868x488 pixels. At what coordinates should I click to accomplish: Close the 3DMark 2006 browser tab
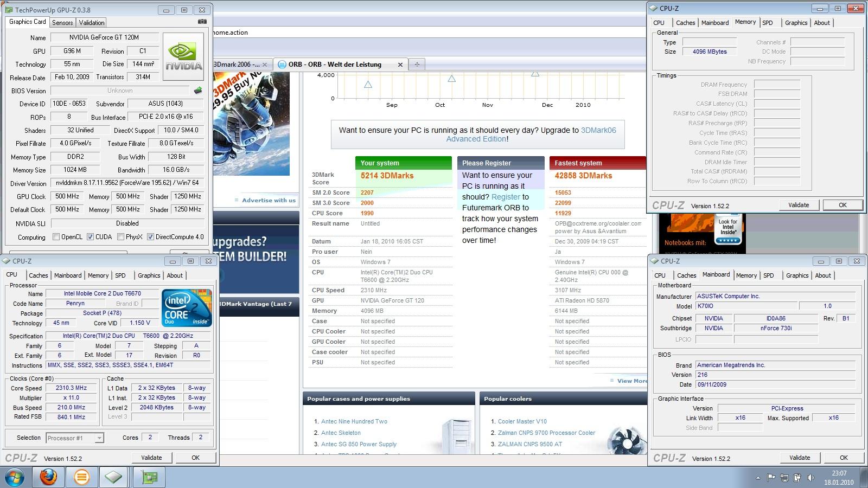[265, 65]
